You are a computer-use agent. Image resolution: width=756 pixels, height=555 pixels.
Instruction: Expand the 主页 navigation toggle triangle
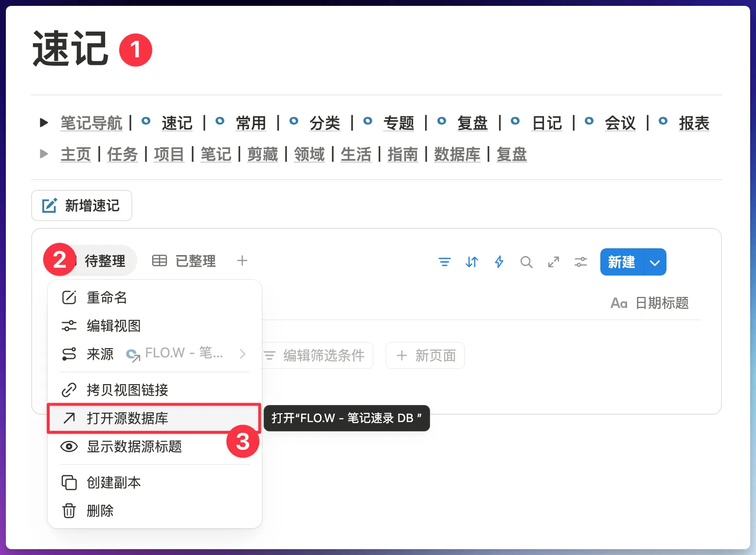44,154
